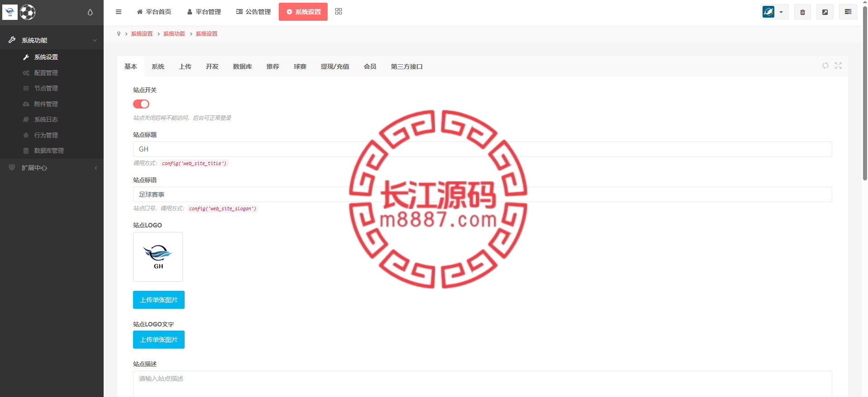Click the 站点标题 field label
This screenshot has height=397, width=868.
coord(145,135)
